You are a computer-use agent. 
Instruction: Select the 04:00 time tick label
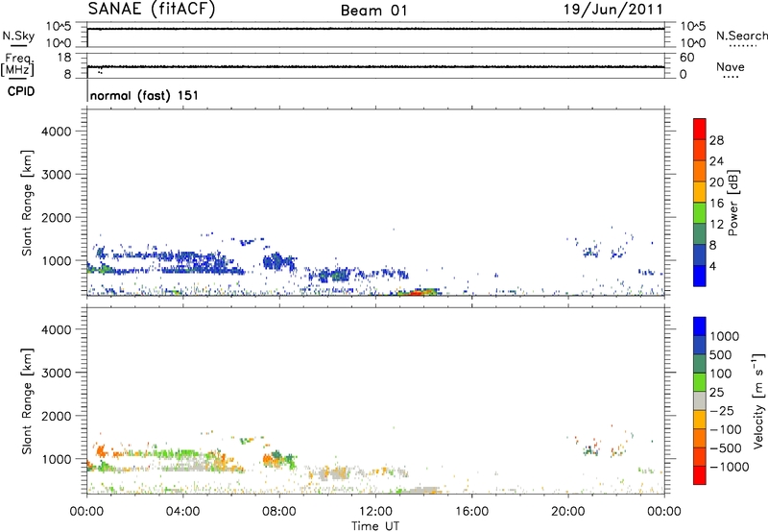coord(182,512)
